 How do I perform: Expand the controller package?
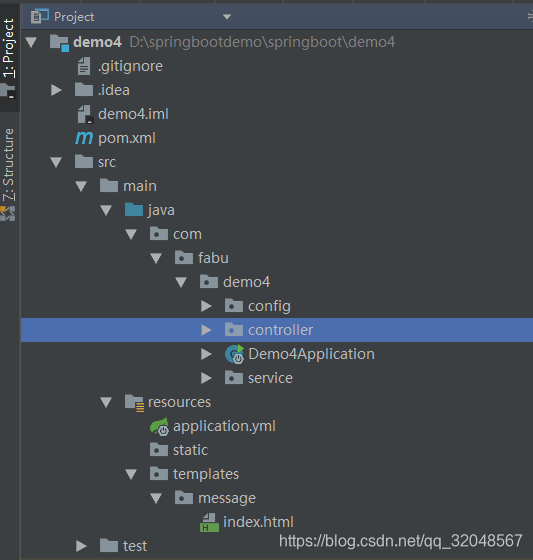click(206, 330)
